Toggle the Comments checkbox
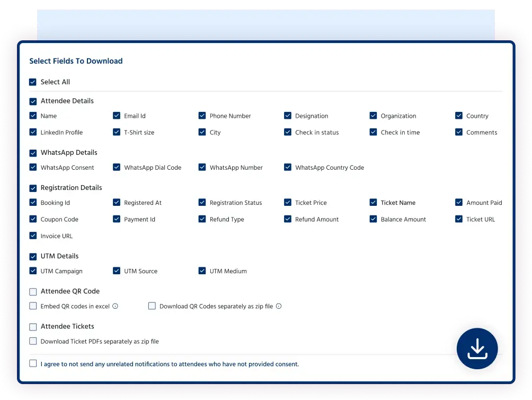 coord(459,132)
